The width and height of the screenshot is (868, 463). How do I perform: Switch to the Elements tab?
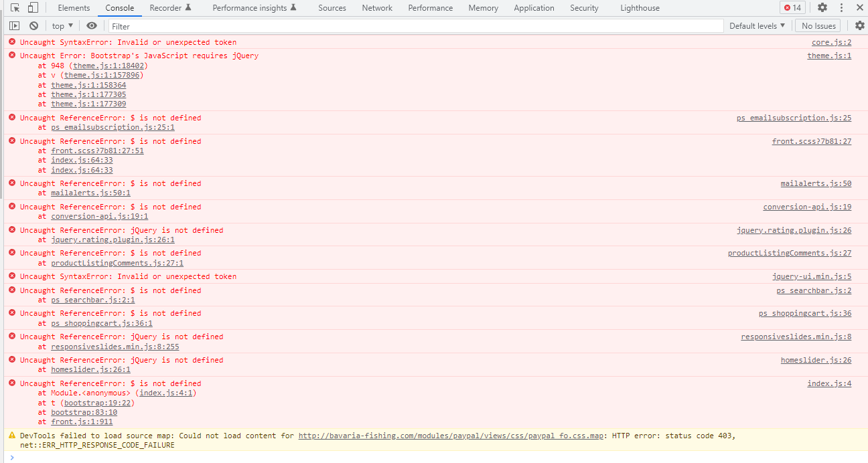coord(74,8)
